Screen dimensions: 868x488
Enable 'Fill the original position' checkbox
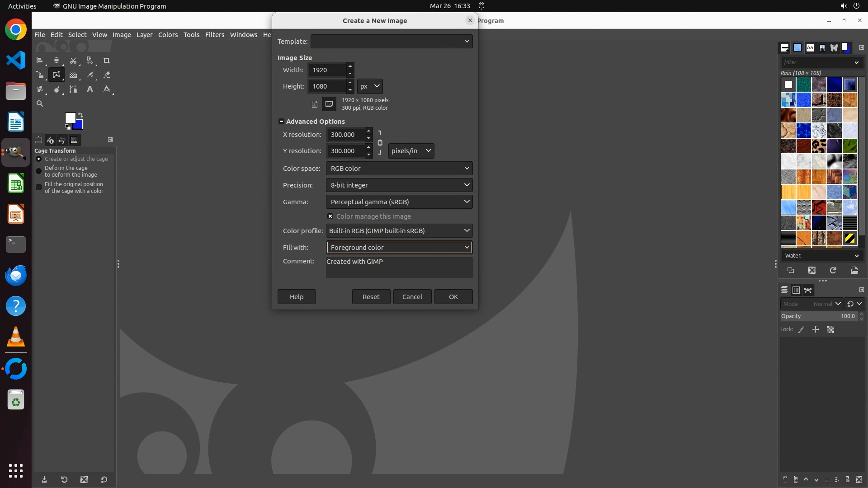(x=39, y=188)
